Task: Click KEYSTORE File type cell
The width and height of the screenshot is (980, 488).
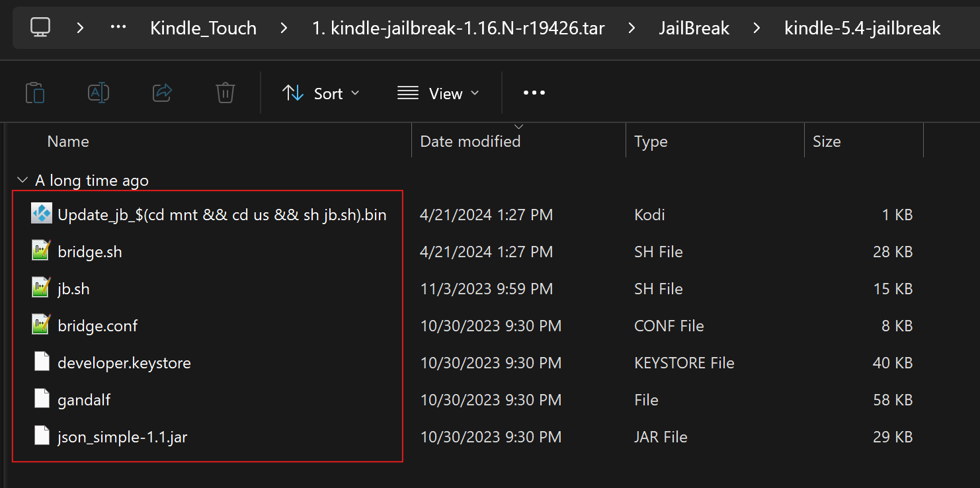Action: coord(684,363)
